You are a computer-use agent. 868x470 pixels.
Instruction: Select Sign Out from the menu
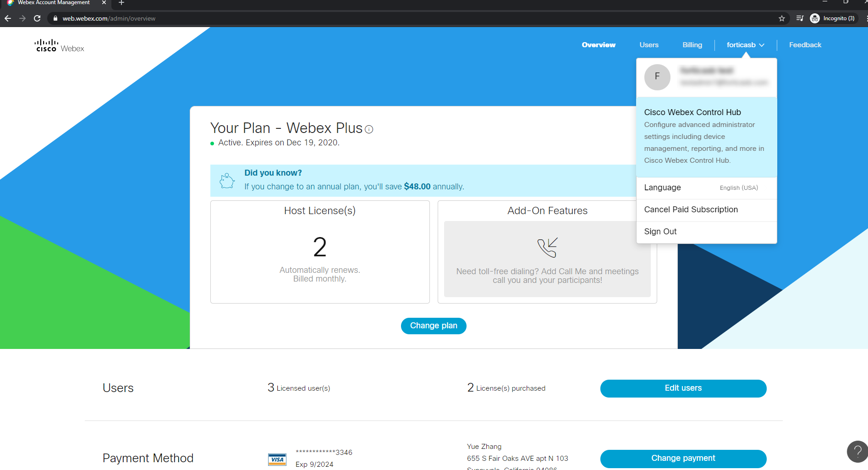coord(660,231)
